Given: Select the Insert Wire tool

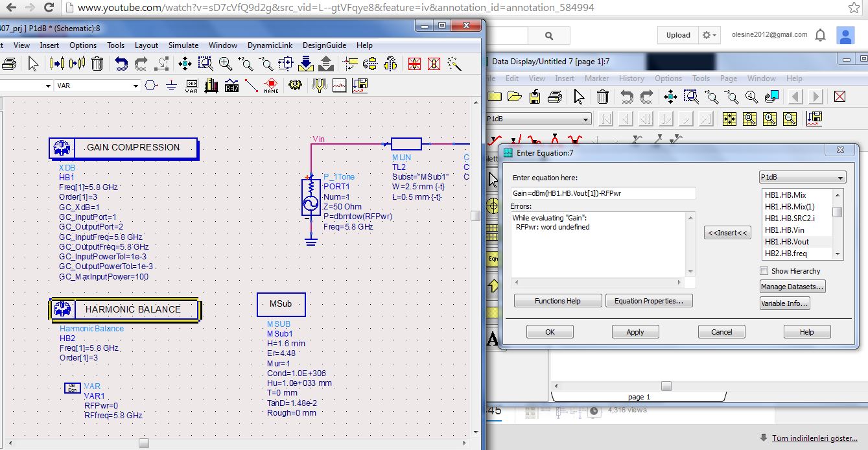Looking at the screenshot, I should coord(252,86).
